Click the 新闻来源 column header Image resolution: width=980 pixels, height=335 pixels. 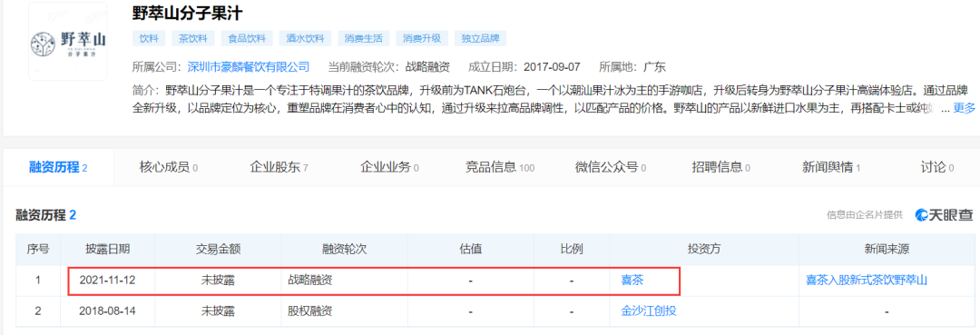coord(887,250)
